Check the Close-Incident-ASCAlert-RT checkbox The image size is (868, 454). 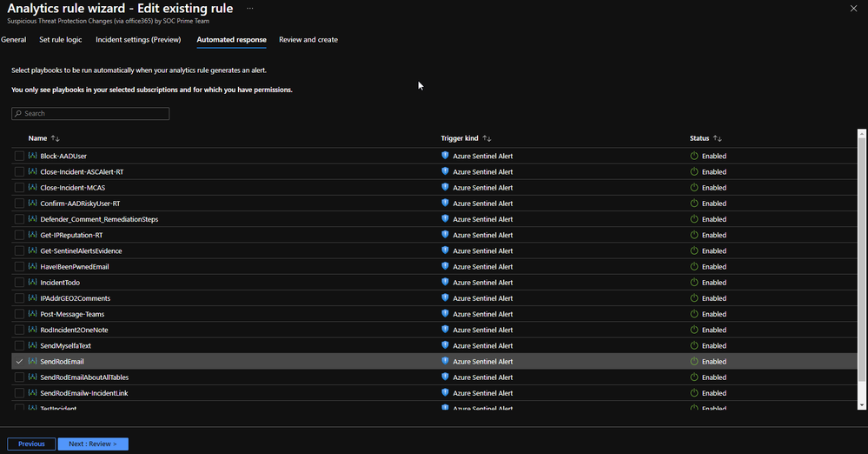[x=19, y=172]
